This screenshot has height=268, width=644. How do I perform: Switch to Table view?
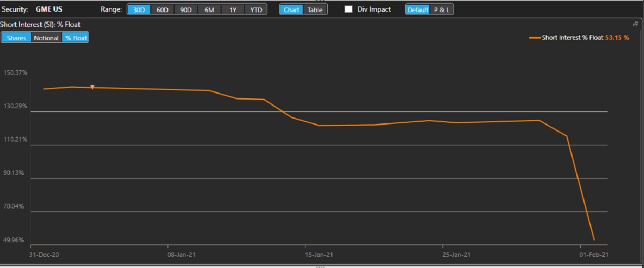[315, 10]
